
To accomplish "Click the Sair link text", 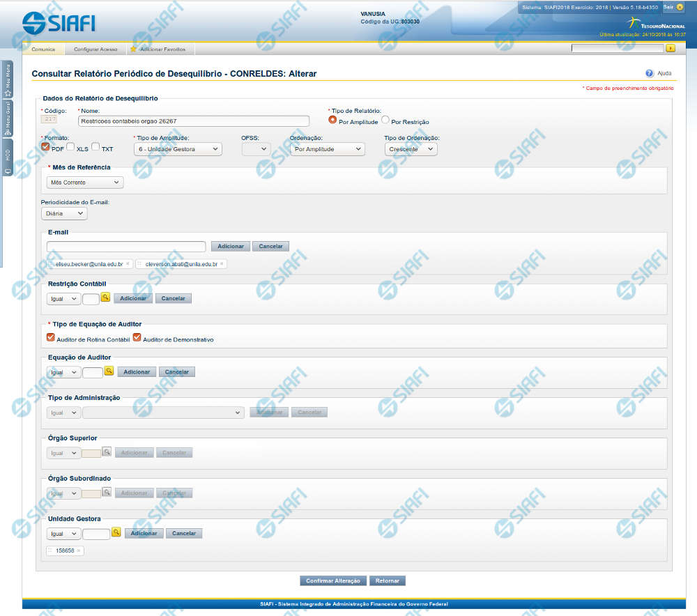I will 668,7.
